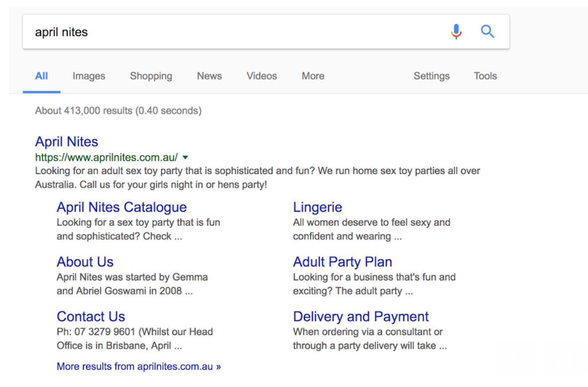Click the 'About 413,000 results' count text
This screenshot has height=387, width=588.
pos(118,111)
